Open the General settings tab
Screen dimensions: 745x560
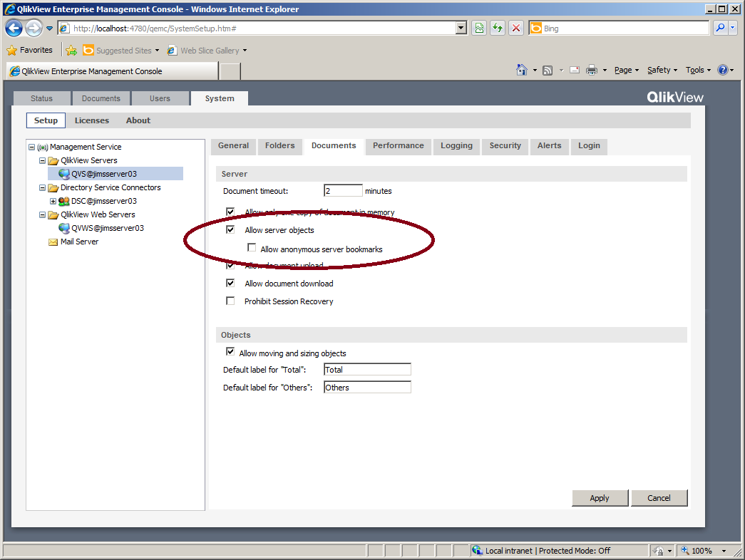click(233, 146)
